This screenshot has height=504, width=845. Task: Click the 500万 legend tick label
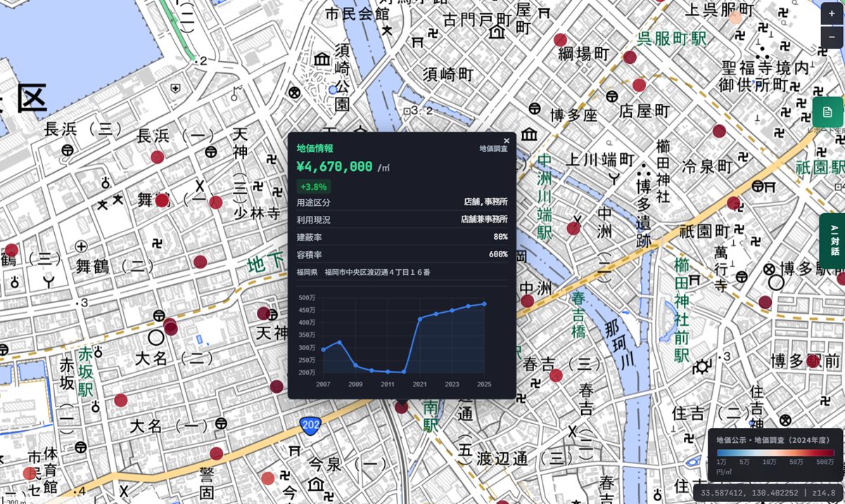(x=825, y=463)
